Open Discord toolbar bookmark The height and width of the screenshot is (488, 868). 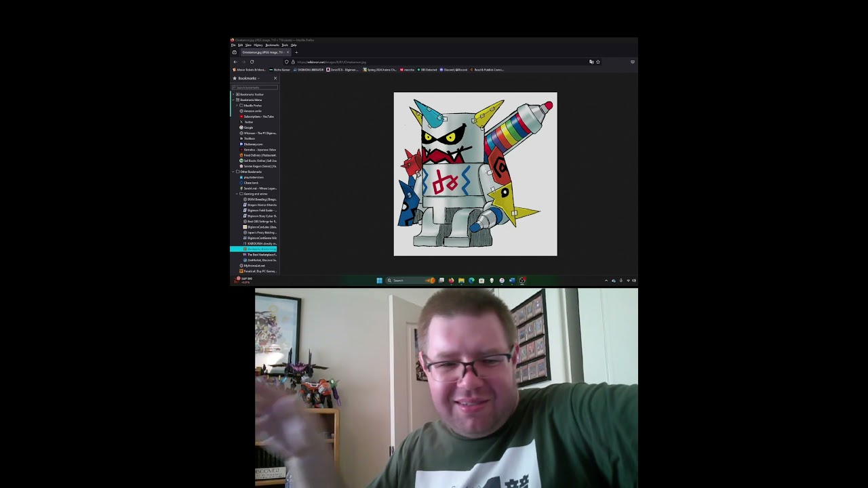(454, 70)
